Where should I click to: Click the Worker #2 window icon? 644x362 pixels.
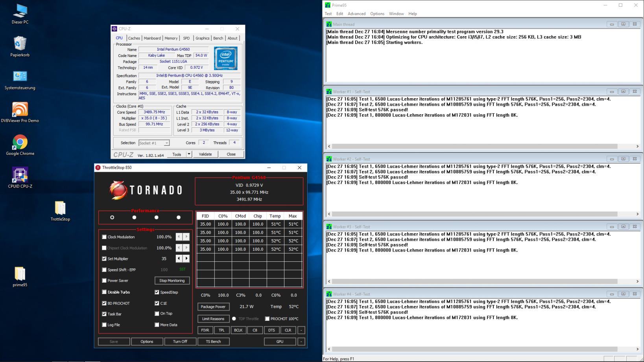tap(329, 159)
